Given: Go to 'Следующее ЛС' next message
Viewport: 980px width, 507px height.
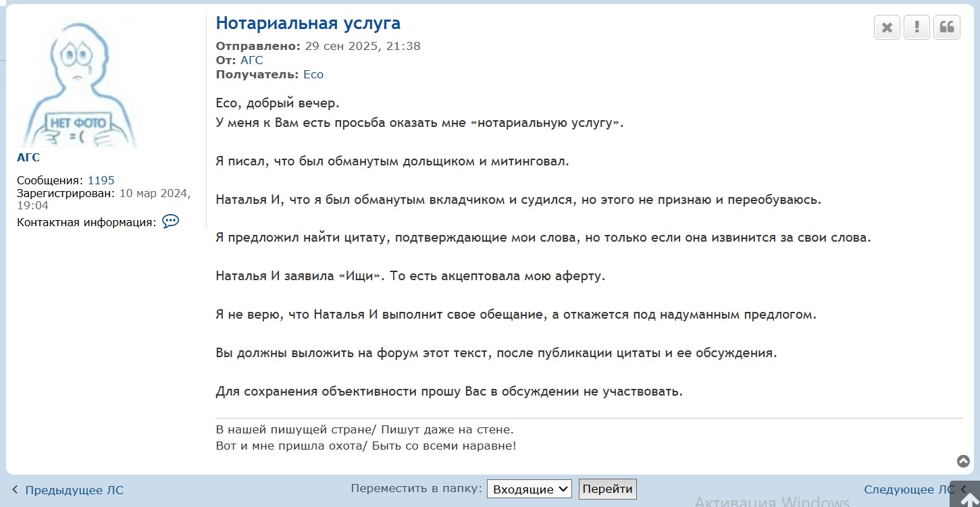Looking at the screenshot, I should (909, 489).
